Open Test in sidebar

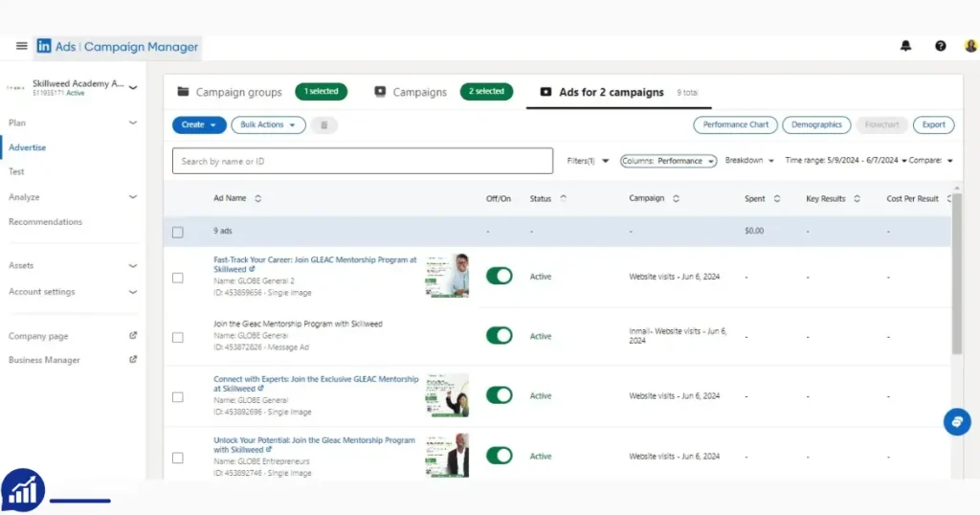point(16,171)
